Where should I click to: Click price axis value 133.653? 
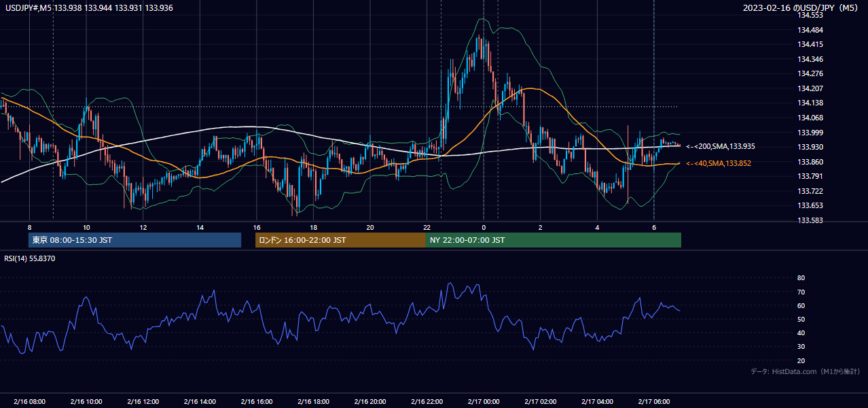[810, 205]
